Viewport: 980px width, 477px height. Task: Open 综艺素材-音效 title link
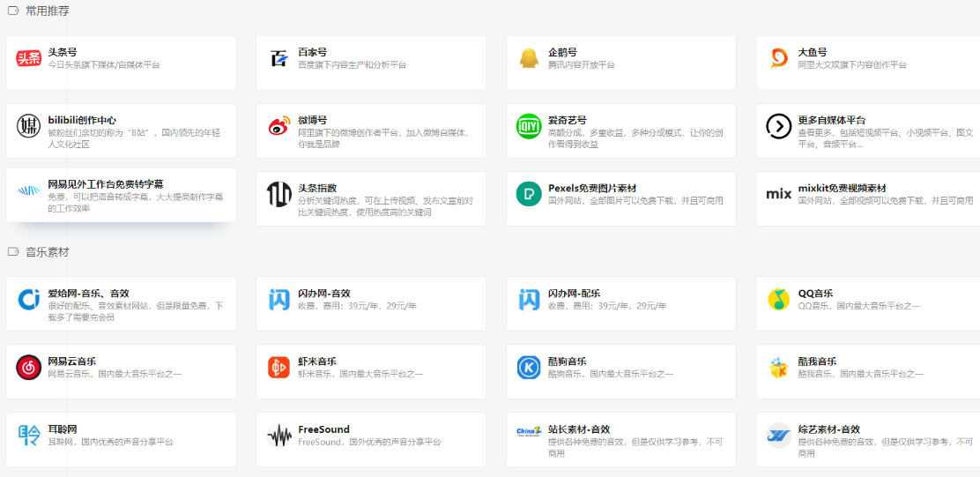pyautogui.click(x=828, y=429)
